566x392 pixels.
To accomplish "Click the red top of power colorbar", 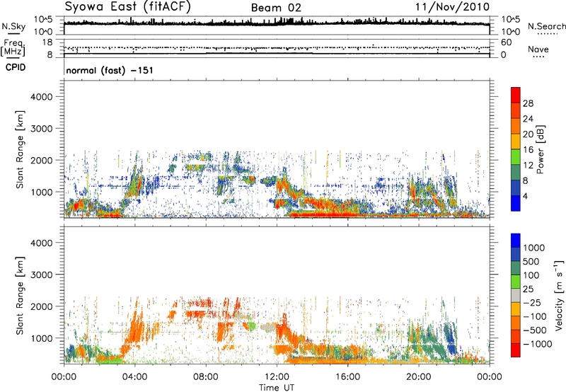I will pyautogui.click(x=516, y=95).
